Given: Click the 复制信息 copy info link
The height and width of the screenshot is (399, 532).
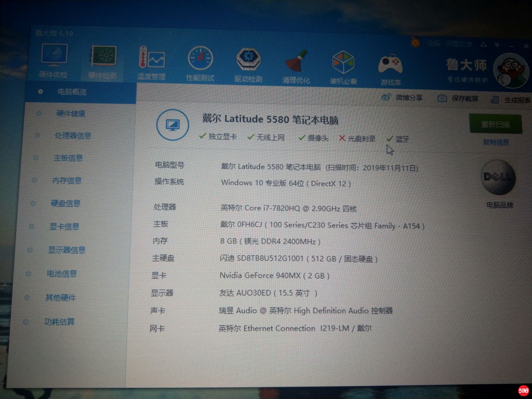Looking at the screenshot, I should pos(496,142).
